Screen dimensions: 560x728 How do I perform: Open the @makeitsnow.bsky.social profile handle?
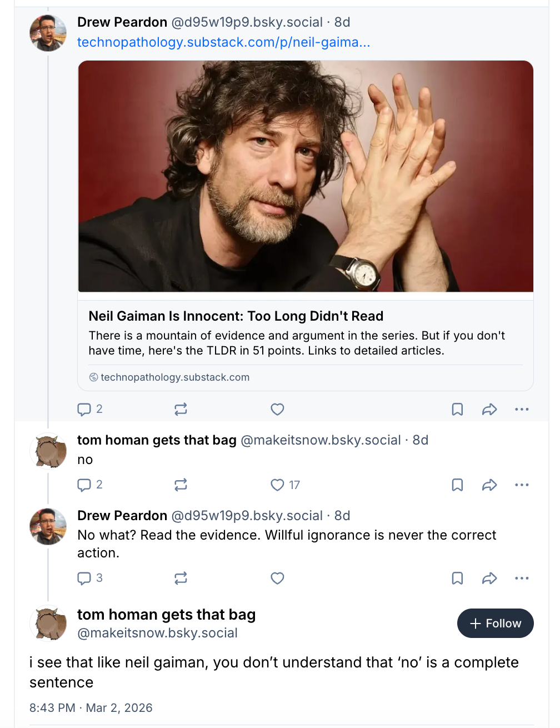[x=157, y=633]
